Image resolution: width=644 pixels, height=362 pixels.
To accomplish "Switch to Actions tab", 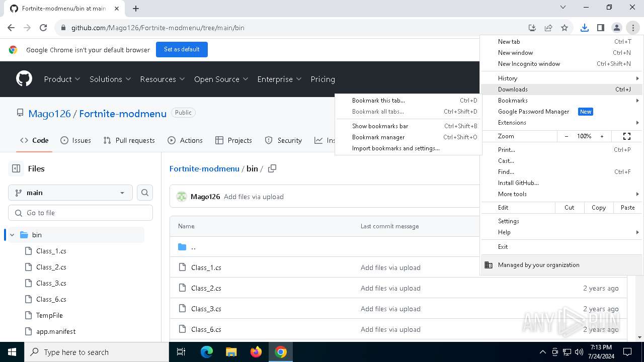I will (185, 140).
